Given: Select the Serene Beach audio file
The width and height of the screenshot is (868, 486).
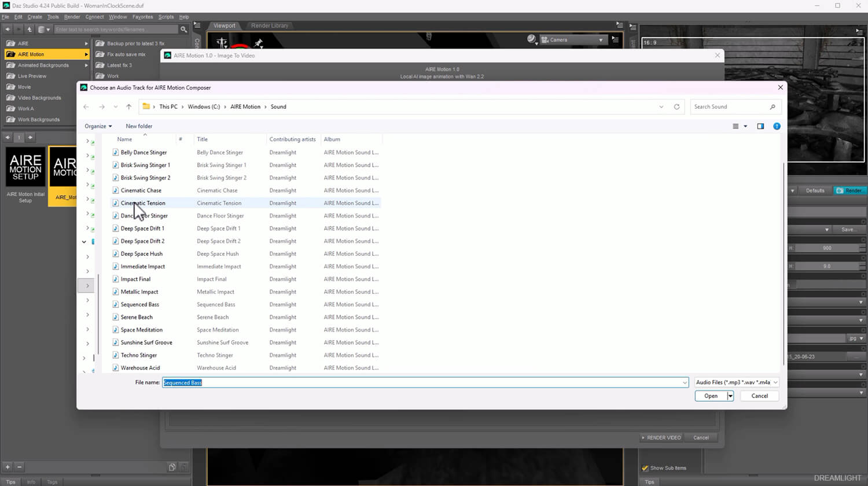Looking at the screenshot, I should 137,317.
